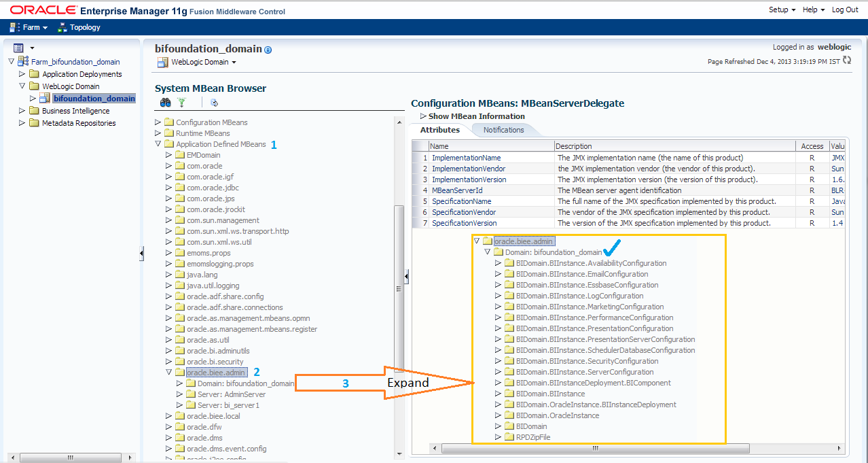Click bifoundation_domain target icon in farm tree

pyautogui.click(x=44, y=99)
